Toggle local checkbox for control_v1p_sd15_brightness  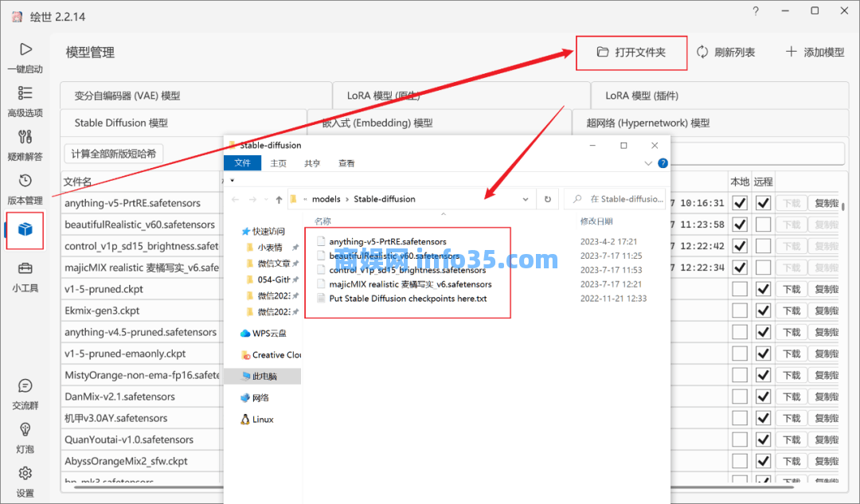click(740, 246)
